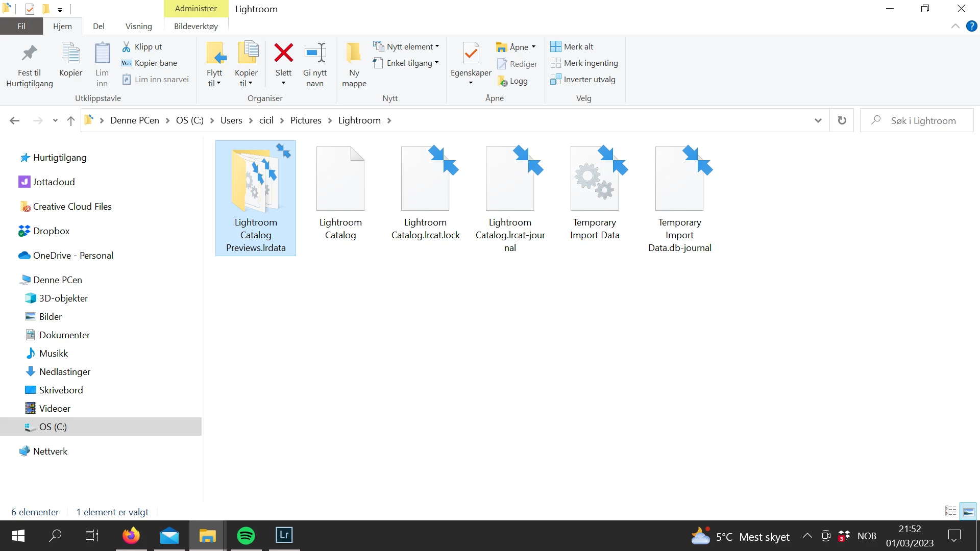Viewport: 980px width, 551px height.
Task: Click Fest til Hurtigtilgang pin icon
Action: pyautogui.click(x=29, y=53)
